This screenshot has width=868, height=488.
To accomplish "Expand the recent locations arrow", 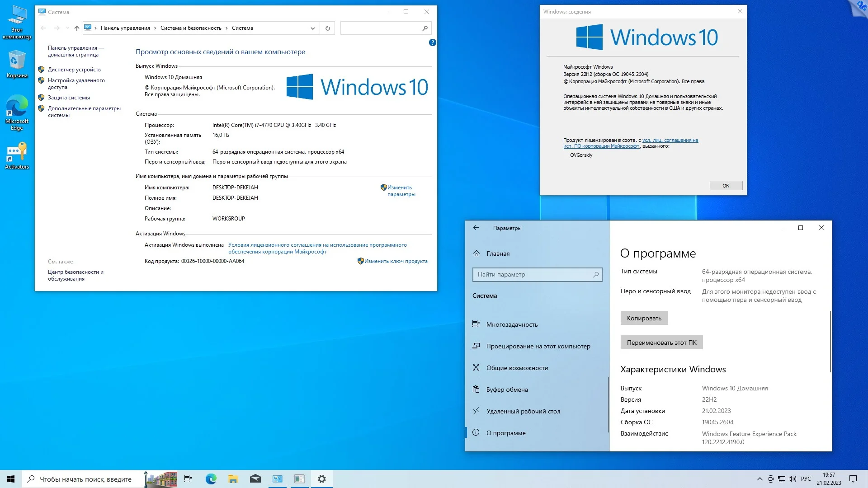I will pos(67,28).
